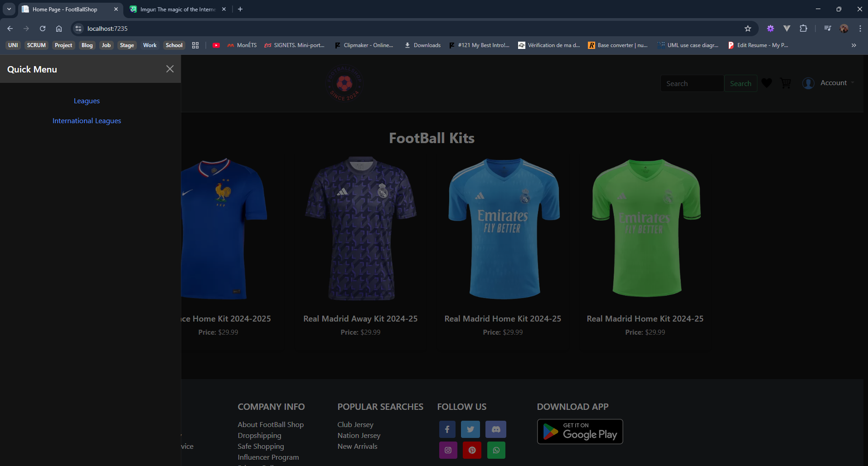Image resolution: width=868 pixels, height=466 pixels.
Task: Click the site search input field
Action: (692, 83)
